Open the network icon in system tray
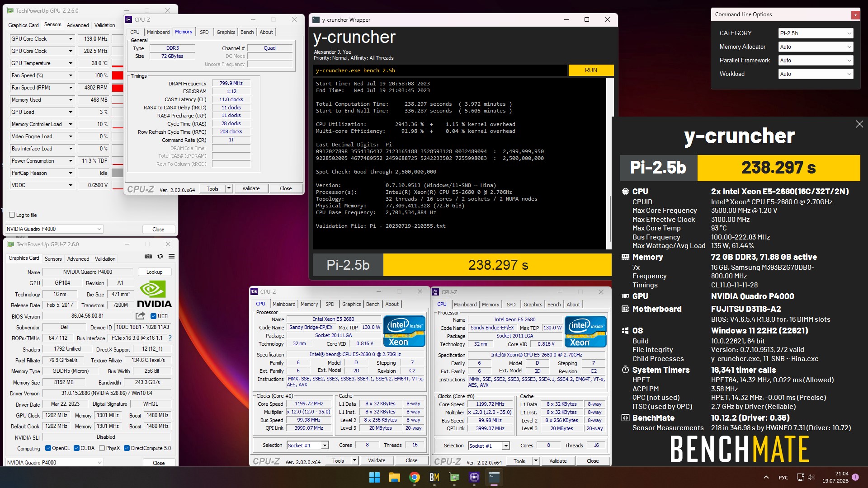 (800, 477)
